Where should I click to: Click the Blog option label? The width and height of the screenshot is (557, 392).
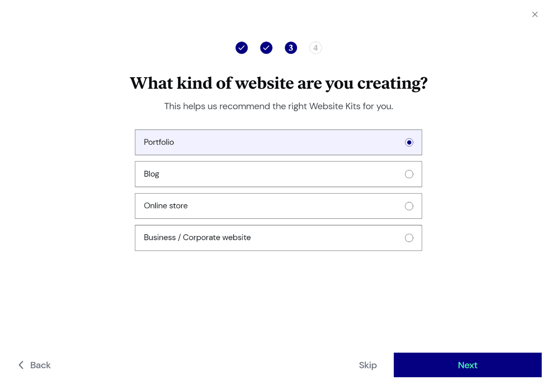152,174
